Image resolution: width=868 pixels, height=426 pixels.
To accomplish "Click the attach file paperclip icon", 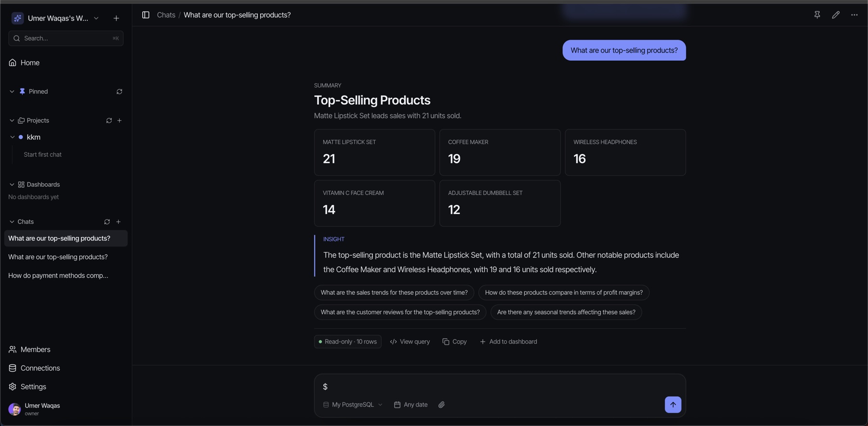I will [441, 405].
